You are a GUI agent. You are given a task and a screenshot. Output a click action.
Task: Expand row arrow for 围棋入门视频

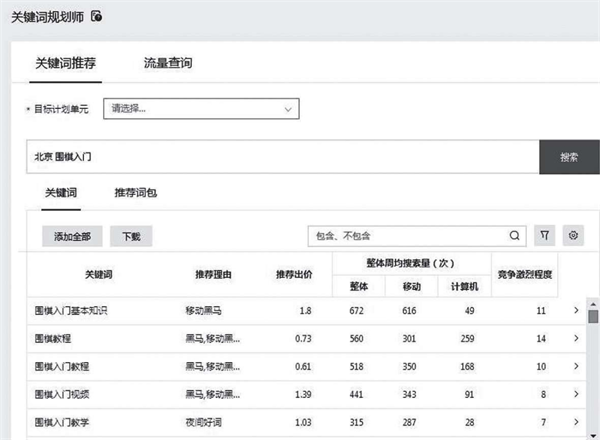[x=575, y=395]
